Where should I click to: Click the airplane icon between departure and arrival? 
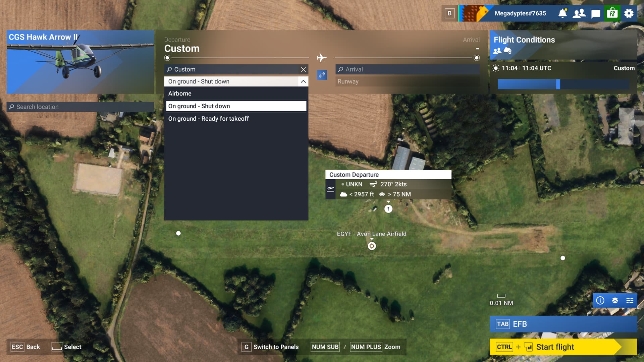click(322, 58)
